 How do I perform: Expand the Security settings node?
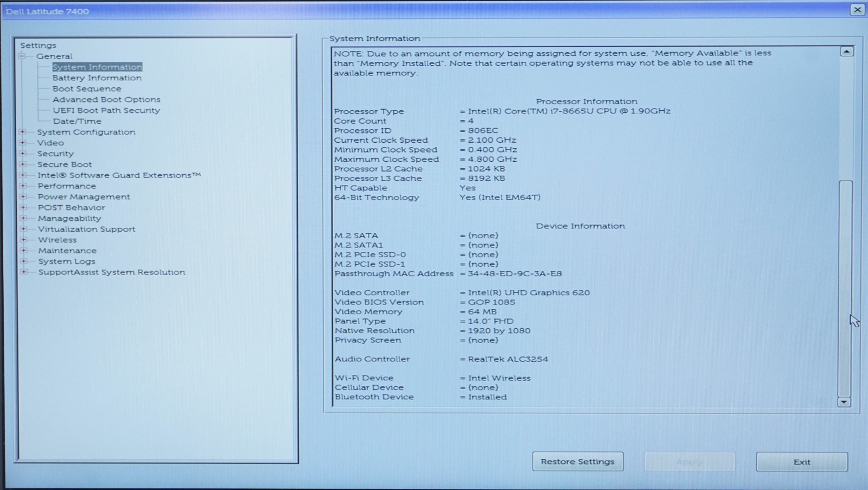pos(23,154)
